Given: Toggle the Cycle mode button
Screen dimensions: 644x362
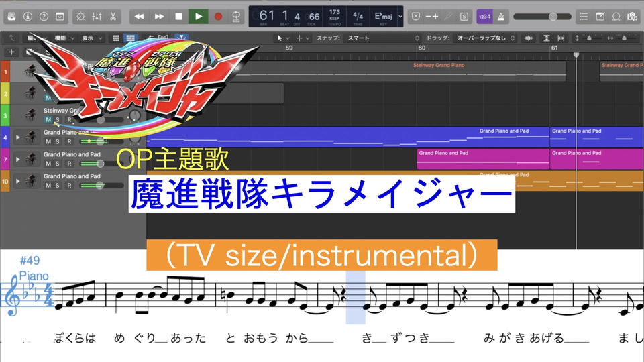Looking at the screenshot, I should (x=236, y=16).
